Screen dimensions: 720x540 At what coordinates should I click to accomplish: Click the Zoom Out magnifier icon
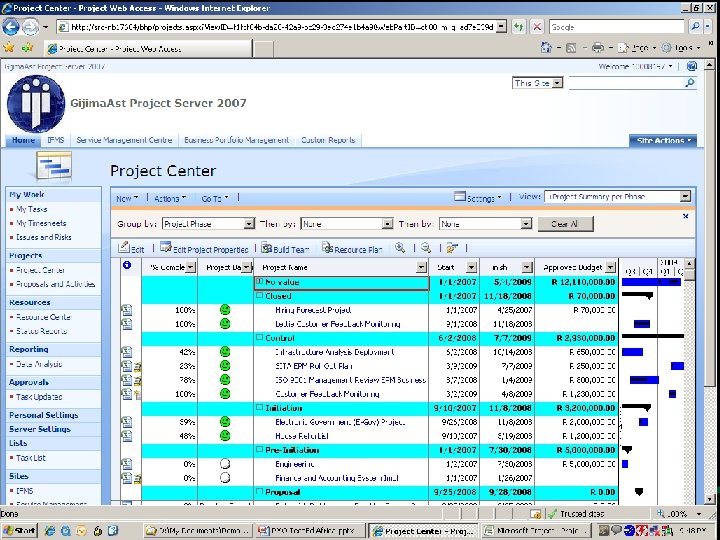[x=426, y=248]
